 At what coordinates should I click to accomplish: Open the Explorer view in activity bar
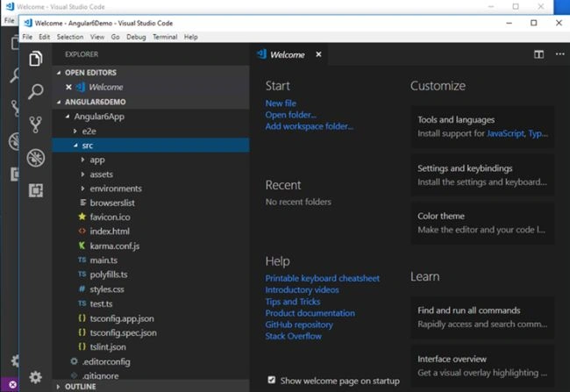36,59
